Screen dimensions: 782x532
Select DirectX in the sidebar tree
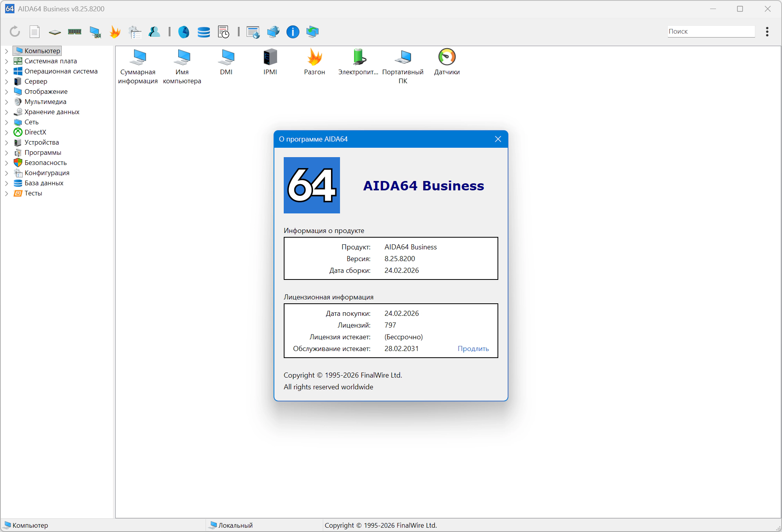coord(35,132)
